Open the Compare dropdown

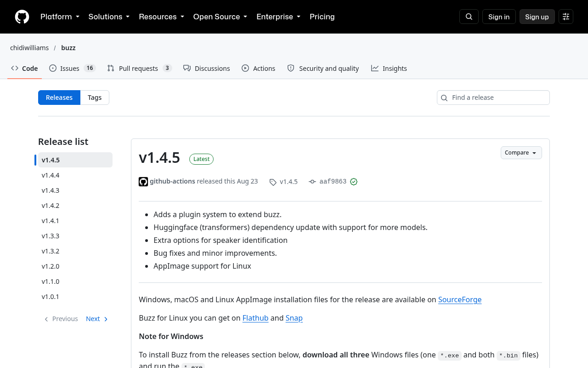pyautogui.click(x=521, y=153)
